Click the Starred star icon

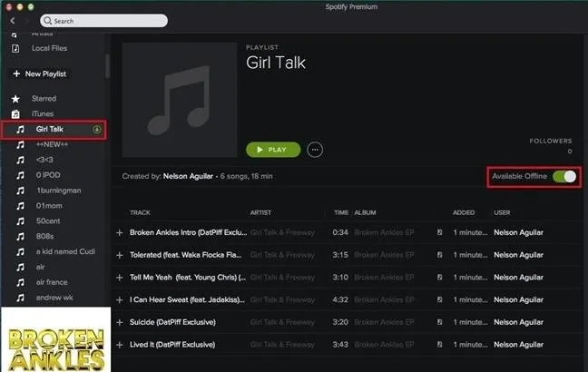tap(15, 99)
